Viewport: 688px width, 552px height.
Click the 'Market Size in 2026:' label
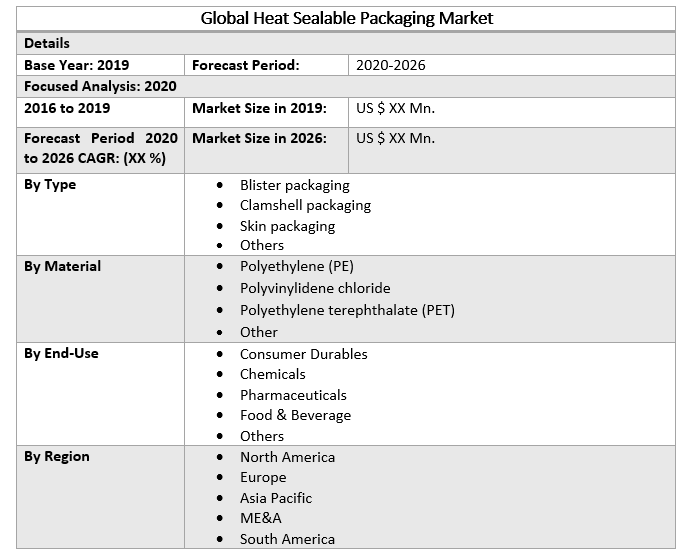(259, 138)
